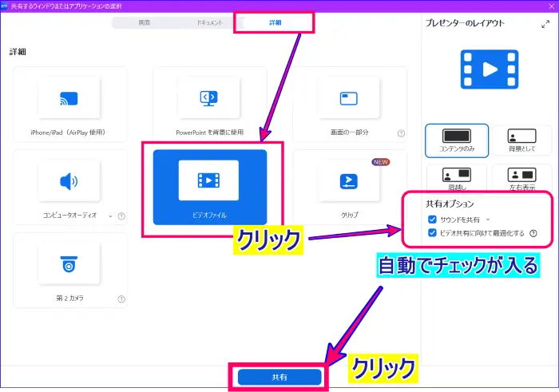Open help for ビデオ共有に向けて最適化する

(533, 233)
